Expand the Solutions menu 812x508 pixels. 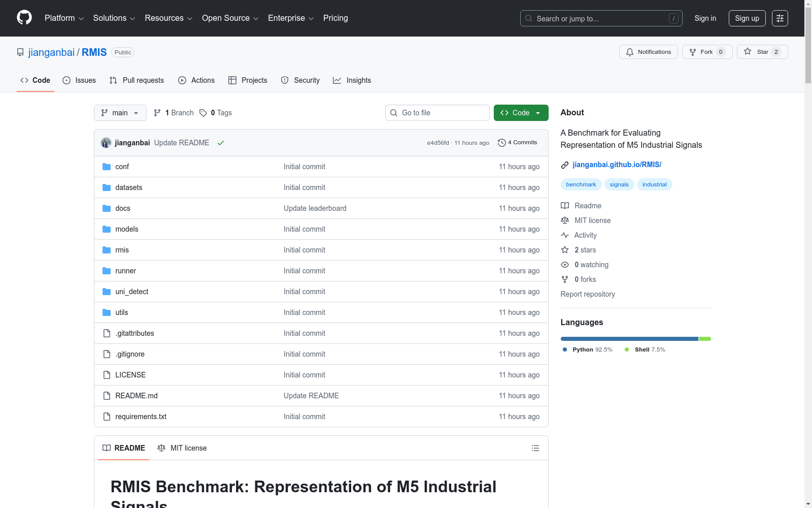pos(114,18)
